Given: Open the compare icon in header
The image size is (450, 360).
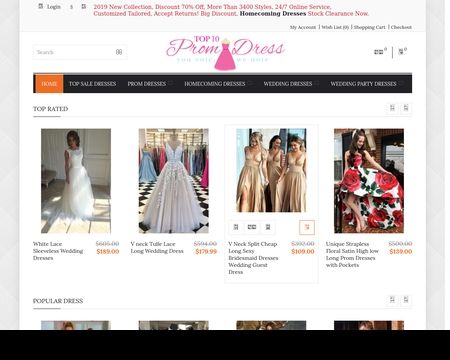Looking at the screenshot, I should point(378,52).
